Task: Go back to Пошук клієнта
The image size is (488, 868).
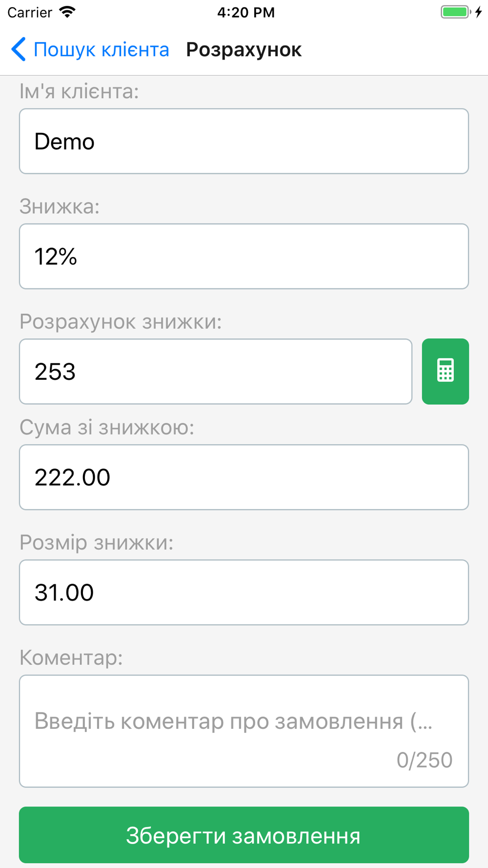Action: [90, 49]
